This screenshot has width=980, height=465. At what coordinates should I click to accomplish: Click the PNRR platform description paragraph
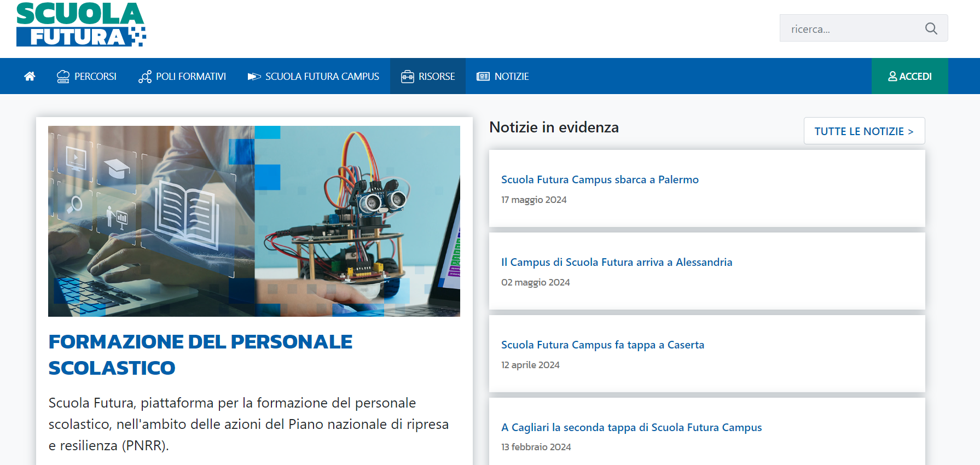tap(248, 424)
